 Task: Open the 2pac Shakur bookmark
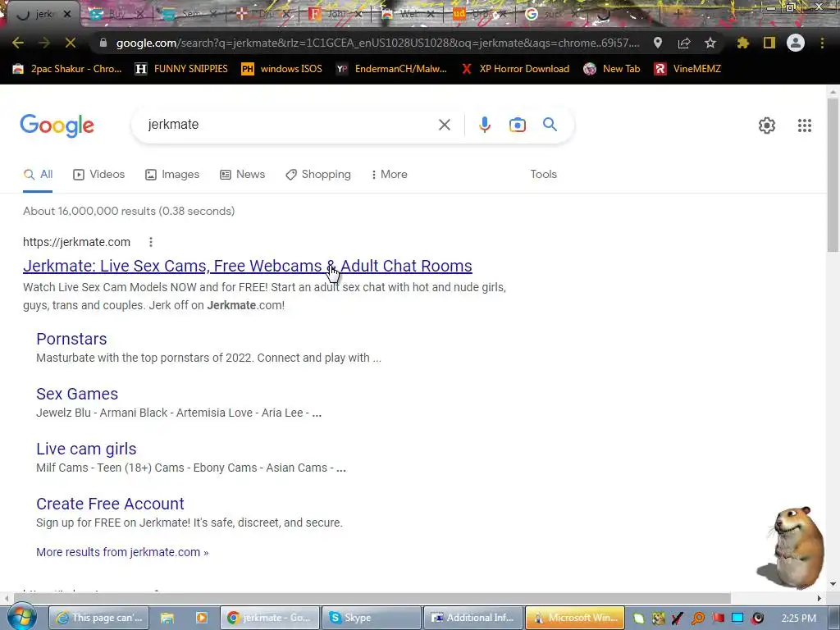click(67, 69)
